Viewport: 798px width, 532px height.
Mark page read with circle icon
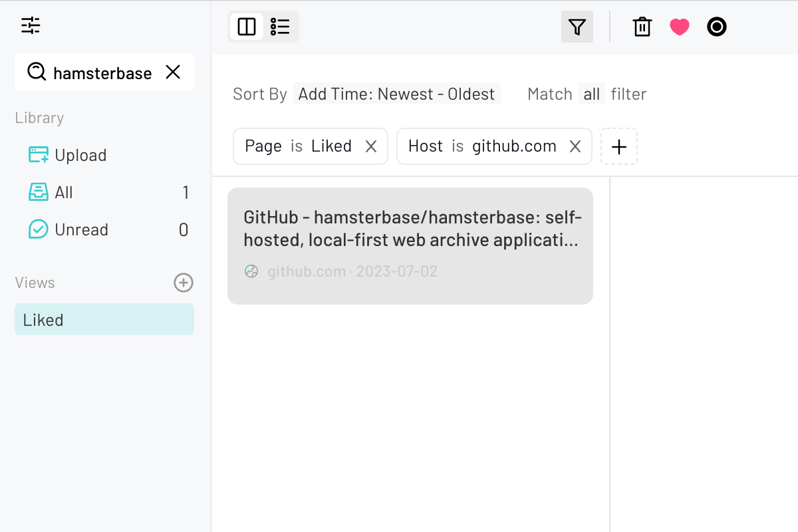[x=716, y=27]
